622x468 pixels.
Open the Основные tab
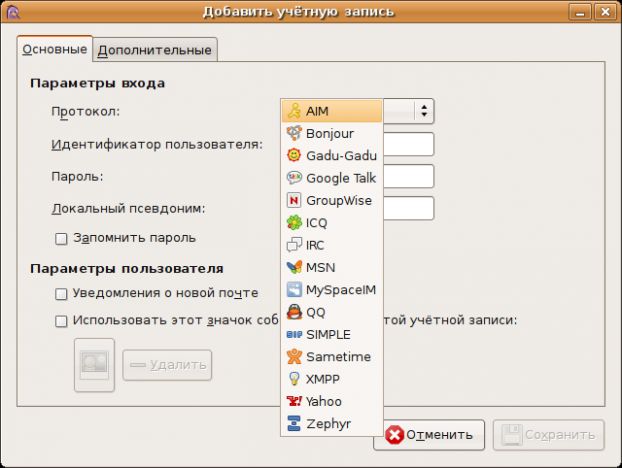pyautogui.click(x=55, y=49)
